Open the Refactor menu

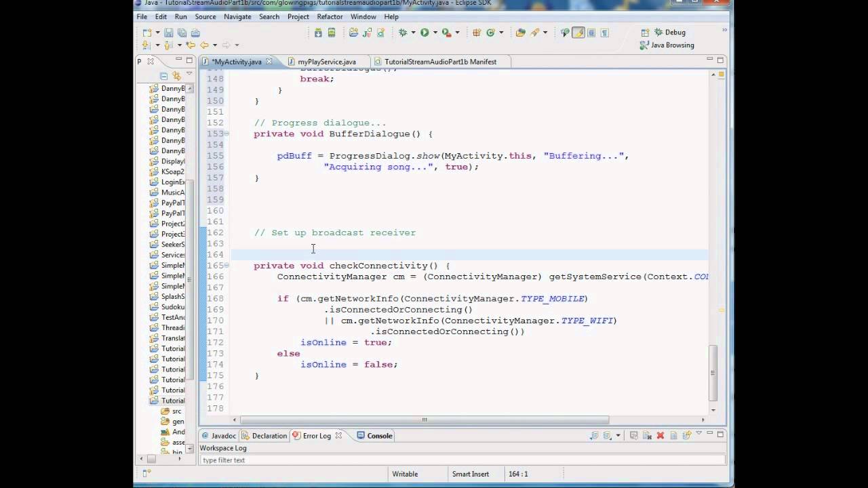pos(330,16)
